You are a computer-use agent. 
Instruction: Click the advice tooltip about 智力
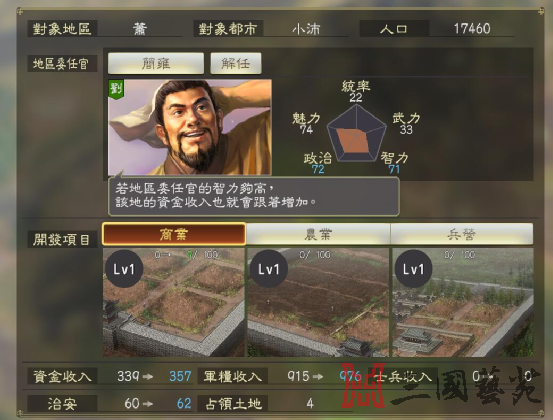[254, 196]
